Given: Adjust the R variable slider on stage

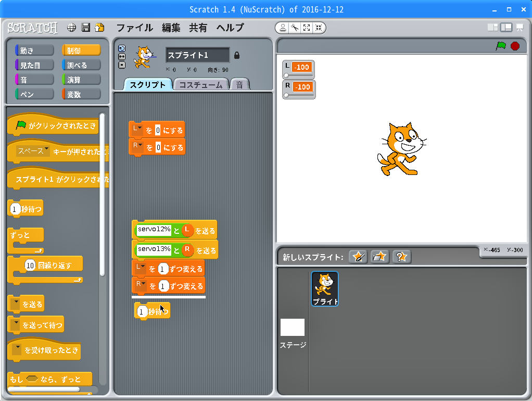Looking at the screenshot, I should coord(299,95).
